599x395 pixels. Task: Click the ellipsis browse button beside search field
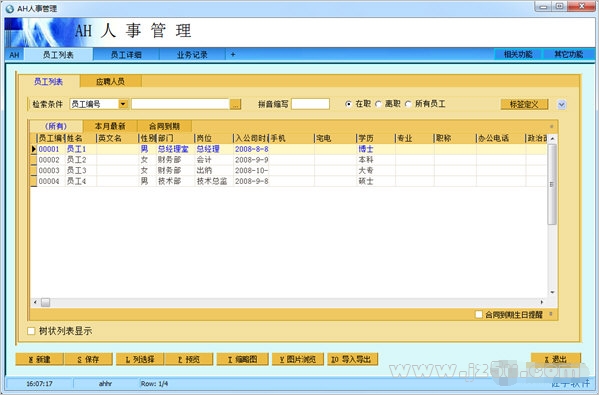[x=236, y=104]
